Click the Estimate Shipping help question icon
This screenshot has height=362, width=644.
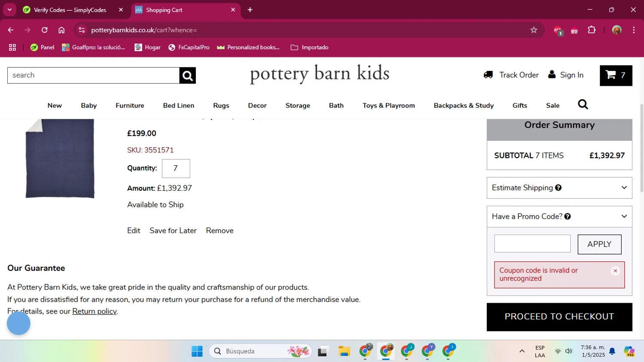[558, 188]
